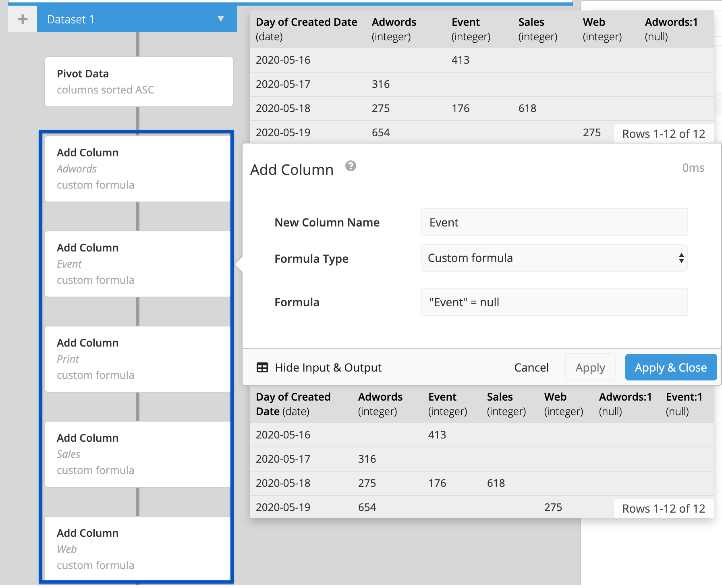The image size is (722, 588).
Task: Click the Apply button
Action: coord(590,368)
